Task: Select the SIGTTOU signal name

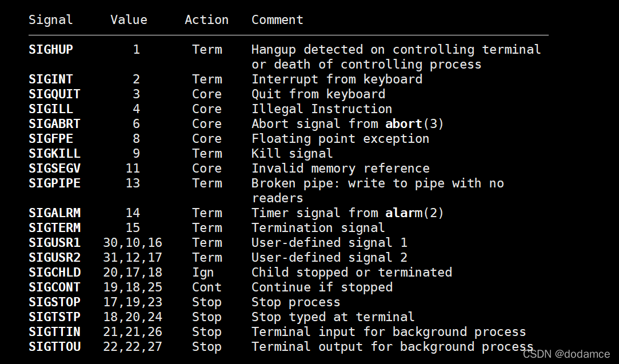Action: (54, 347)
